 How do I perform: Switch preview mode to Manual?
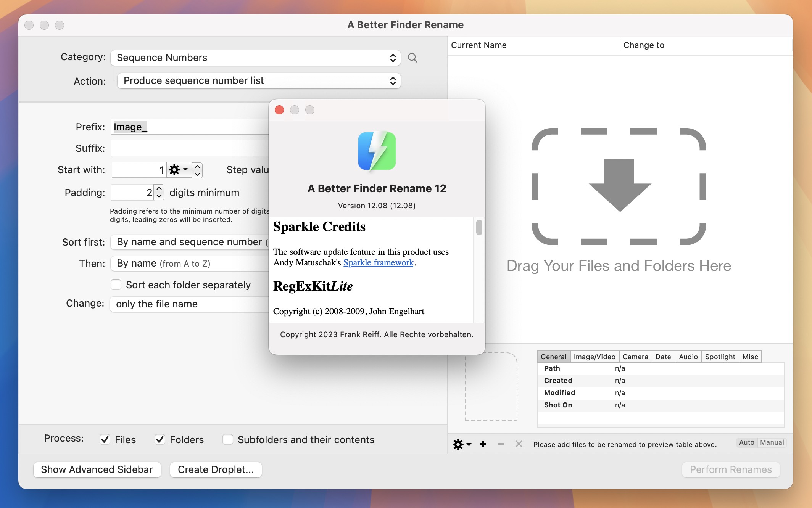[772, 442]
